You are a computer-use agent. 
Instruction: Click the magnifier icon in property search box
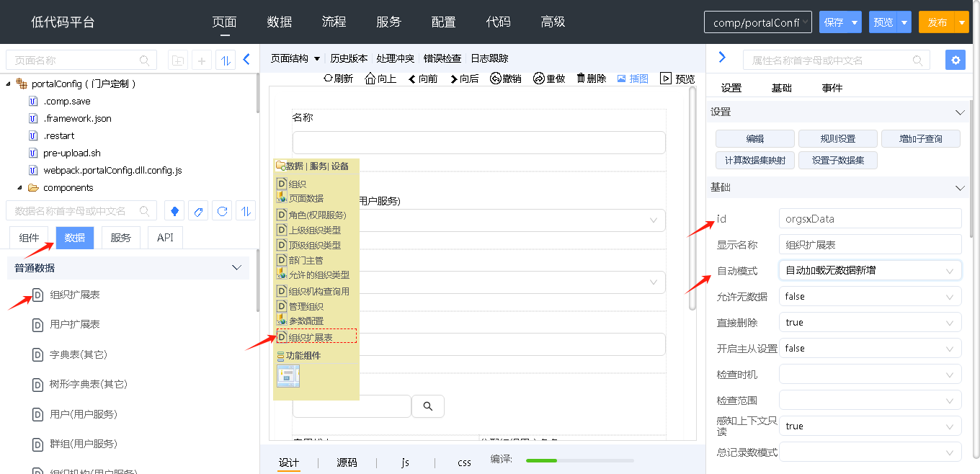tap(917, 61)
